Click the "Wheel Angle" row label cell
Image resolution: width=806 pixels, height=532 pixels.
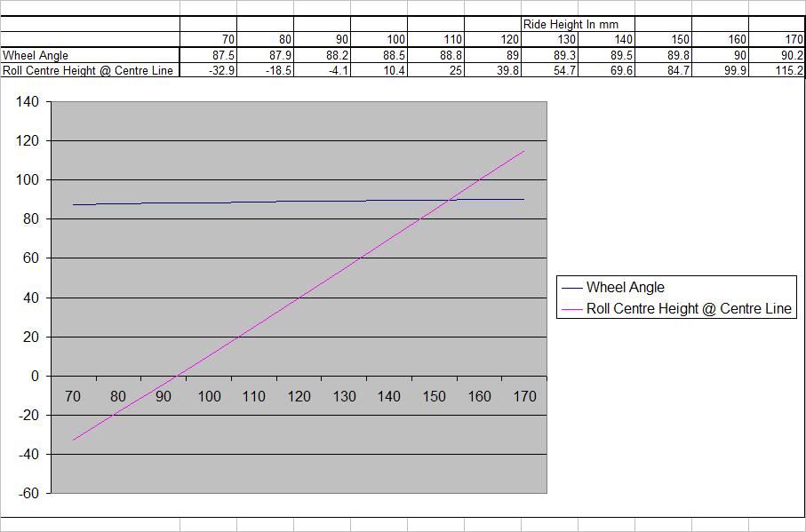click(x=90, y=55)
